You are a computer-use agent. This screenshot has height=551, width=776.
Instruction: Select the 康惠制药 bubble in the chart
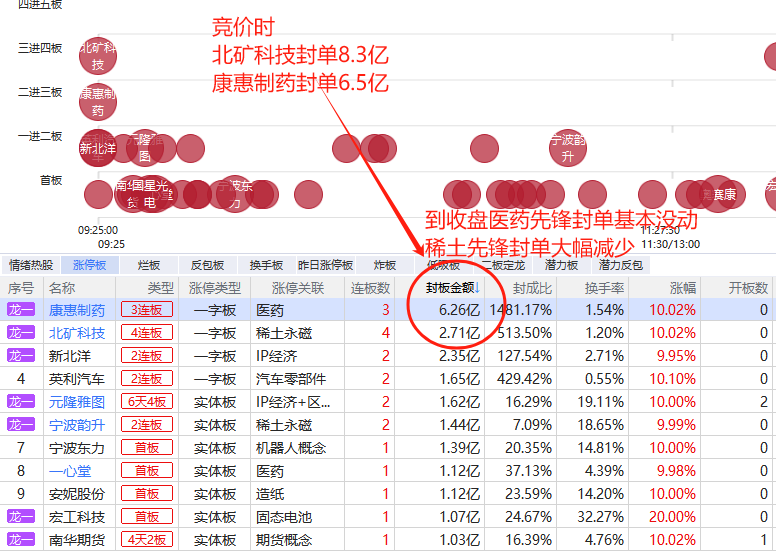(x=98, y=102)
